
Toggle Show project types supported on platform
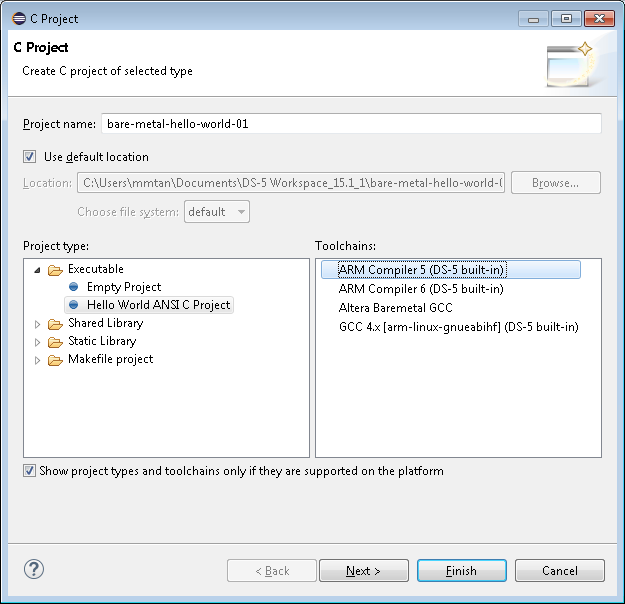click(30, 471)
